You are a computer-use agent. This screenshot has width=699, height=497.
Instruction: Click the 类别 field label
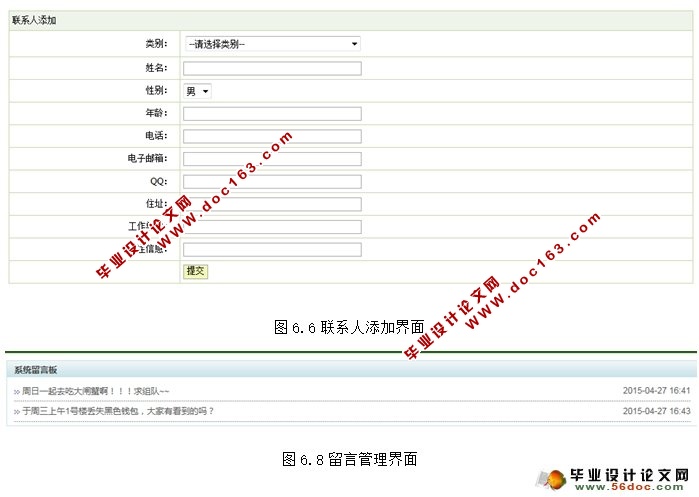click(x=156, y=44)
